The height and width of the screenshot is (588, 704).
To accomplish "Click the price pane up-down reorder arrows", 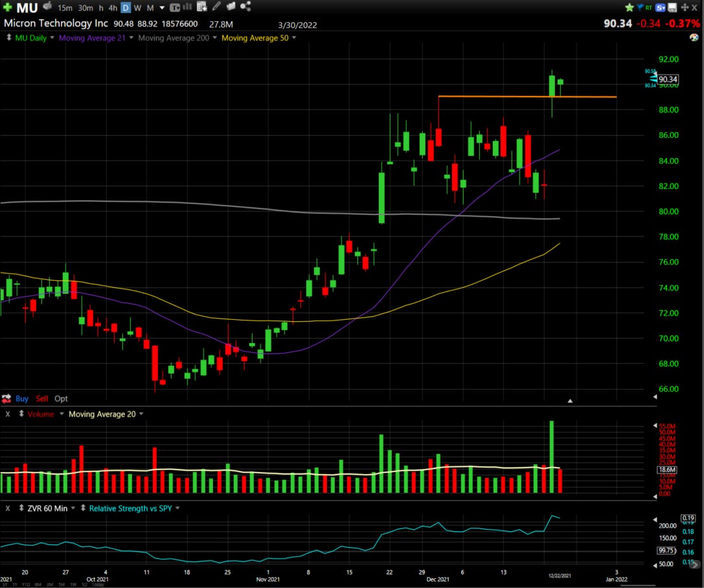I will (8, 38).
